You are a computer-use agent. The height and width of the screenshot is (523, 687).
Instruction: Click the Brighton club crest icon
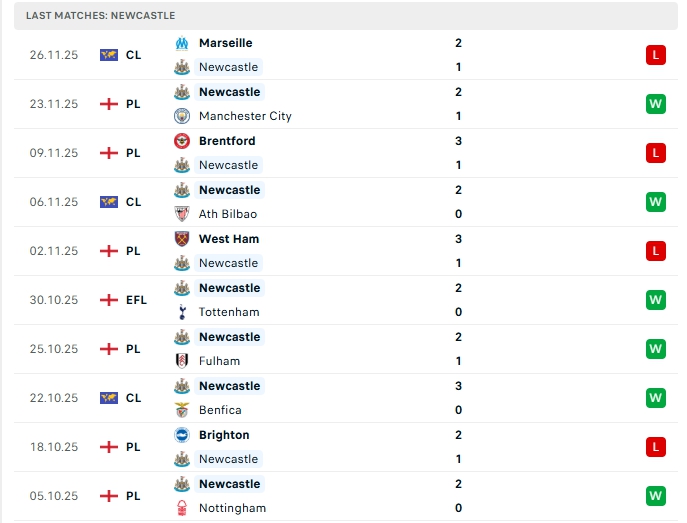coord(182,435)
